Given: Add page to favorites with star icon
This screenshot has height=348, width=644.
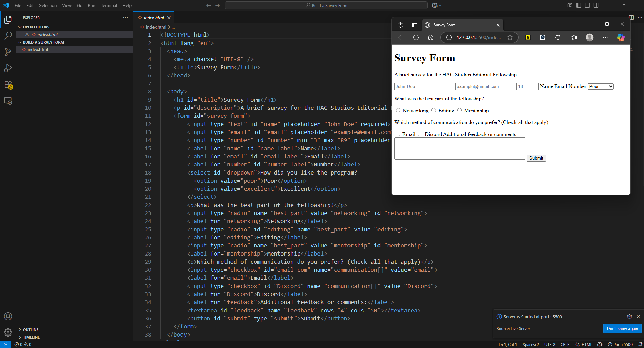Looking at the screenshot, I should (510, 37).
